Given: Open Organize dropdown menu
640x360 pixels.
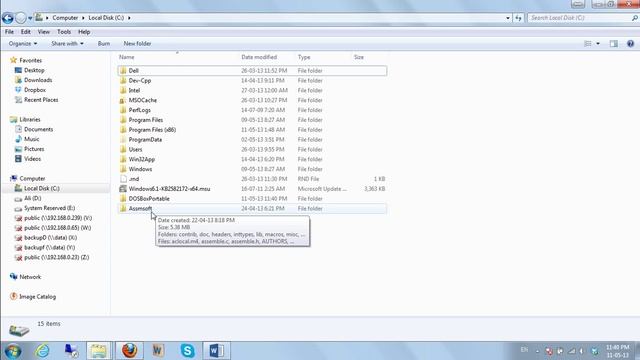Looking at the screenshot, I should point(23,44).
